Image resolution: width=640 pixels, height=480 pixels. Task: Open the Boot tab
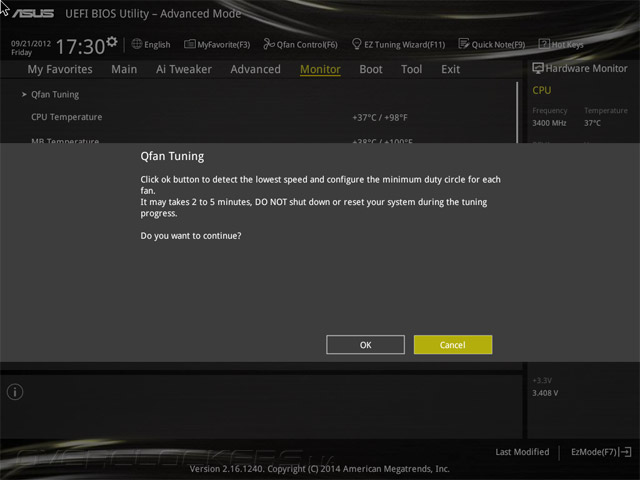coord(371,69)
